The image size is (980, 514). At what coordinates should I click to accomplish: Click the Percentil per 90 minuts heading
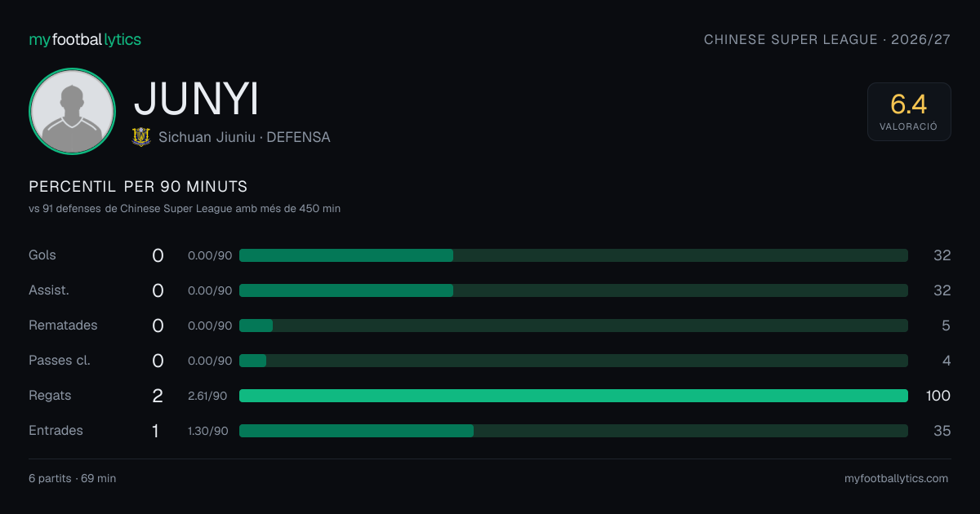pos(138,187)
